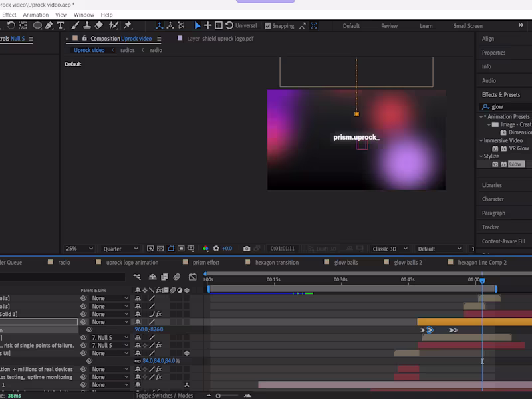Toggle 3D layer switch on UI layer
This screenshot has height=399, width=532.
(187, 353)
